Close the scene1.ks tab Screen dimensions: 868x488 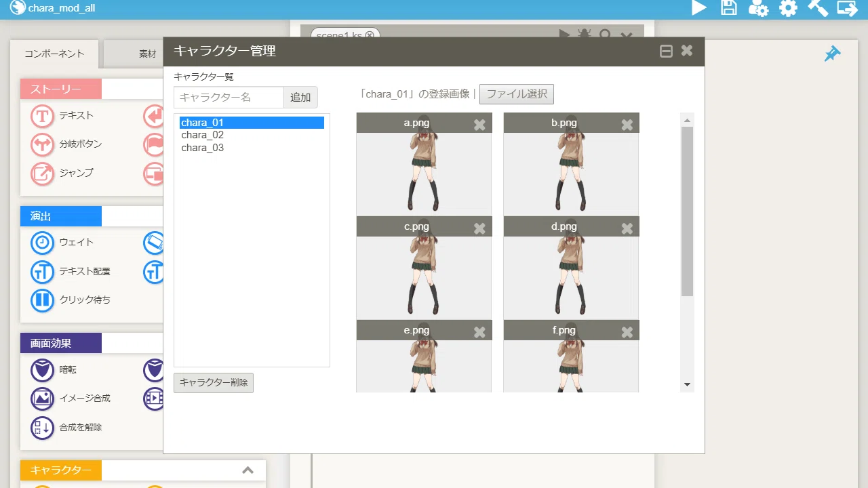(x=370, y=35)
